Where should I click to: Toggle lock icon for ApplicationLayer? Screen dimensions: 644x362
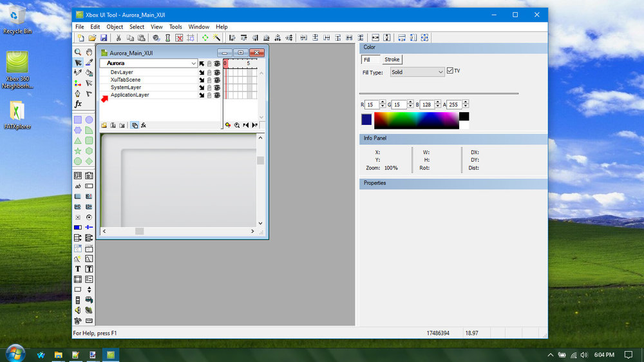tap(209, 95)
